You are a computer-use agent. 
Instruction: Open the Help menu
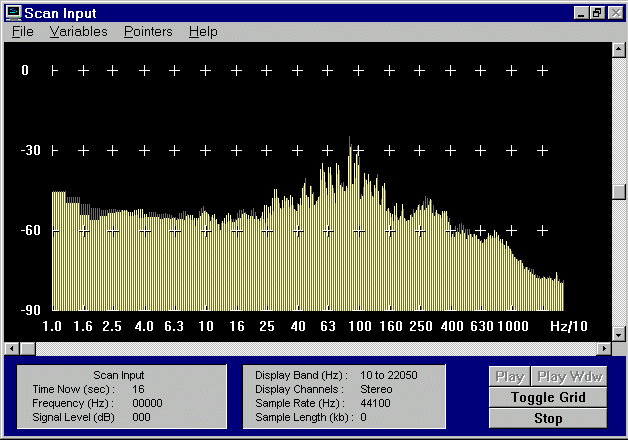coord(203,32)
